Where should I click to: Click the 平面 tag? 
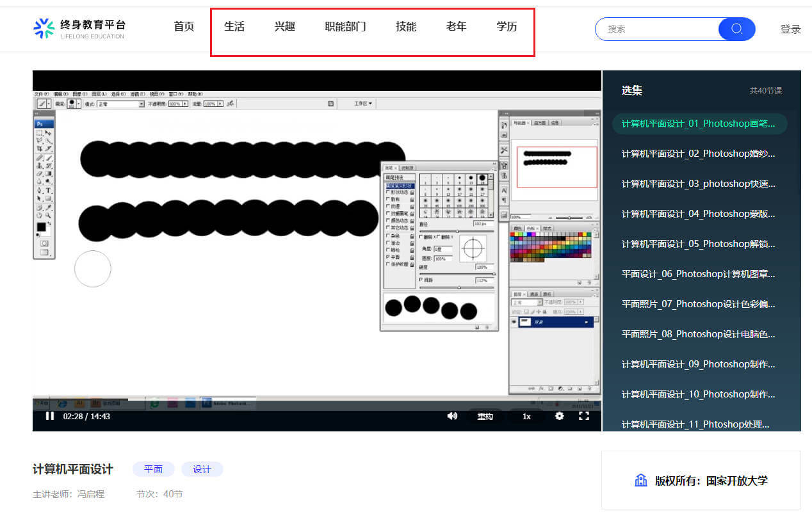pos(154,469)
